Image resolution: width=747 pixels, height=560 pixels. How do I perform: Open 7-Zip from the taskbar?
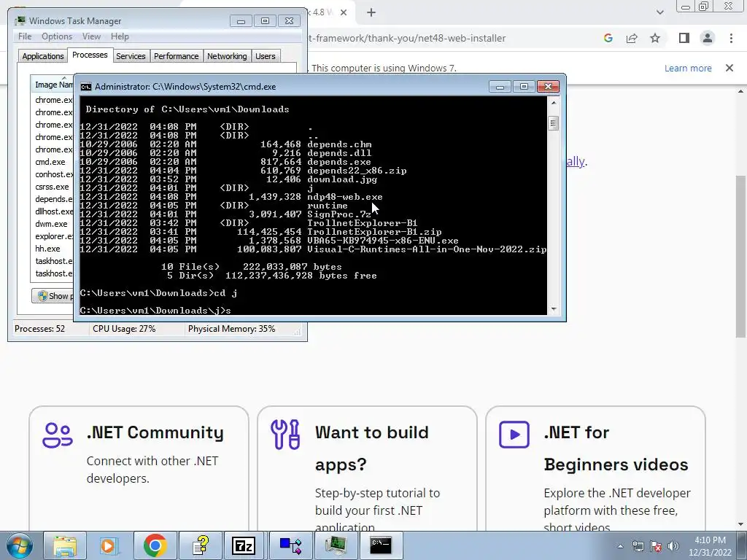(x=244, y=545)
